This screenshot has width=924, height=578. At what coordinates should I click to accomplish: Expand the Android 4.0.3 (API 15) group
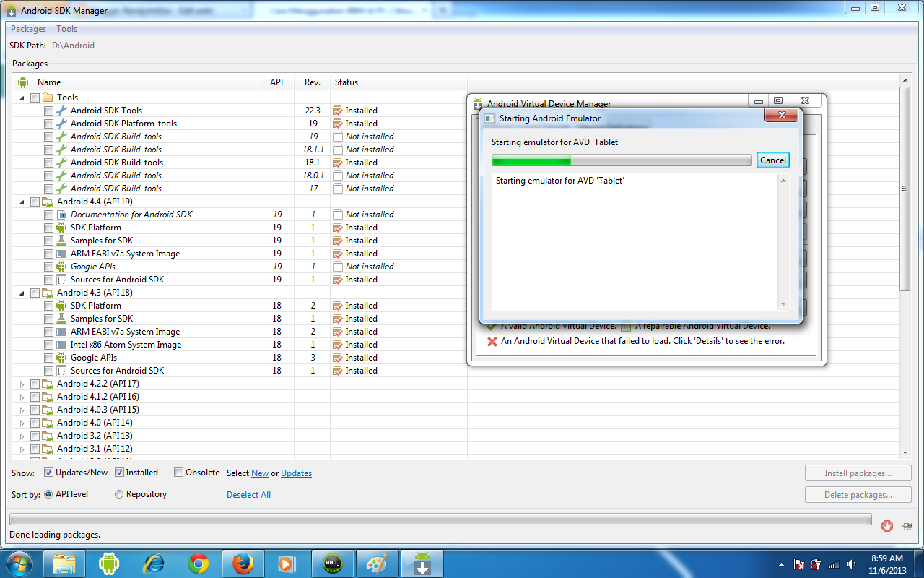(22, 410)
